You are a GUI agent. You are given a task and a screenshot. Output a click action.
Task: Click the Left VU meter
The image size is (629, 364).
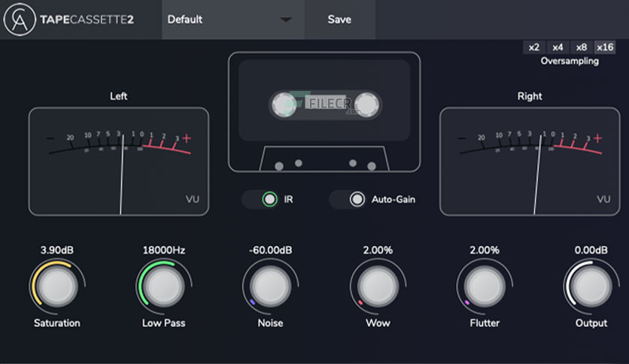pos(119,162)
